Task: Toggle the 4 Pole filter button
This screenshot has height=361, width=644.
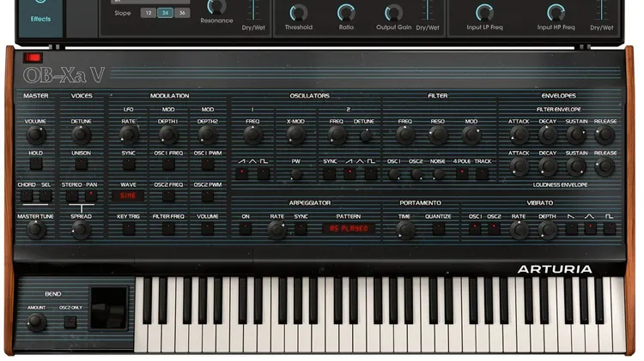Action: coord(462,173)
